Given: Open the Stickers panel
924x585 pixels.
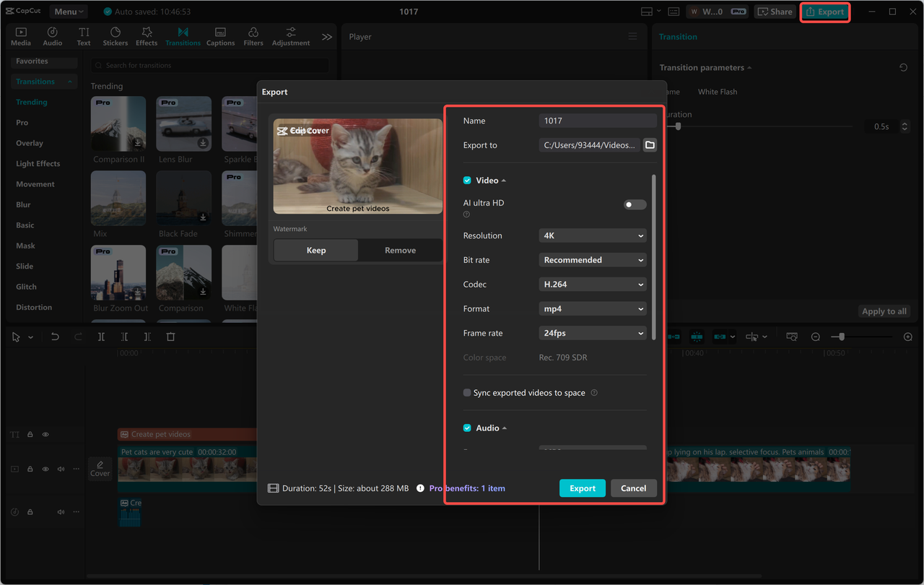Looking at the screenshot, I should pyautogui.click(x=115, y=36).
